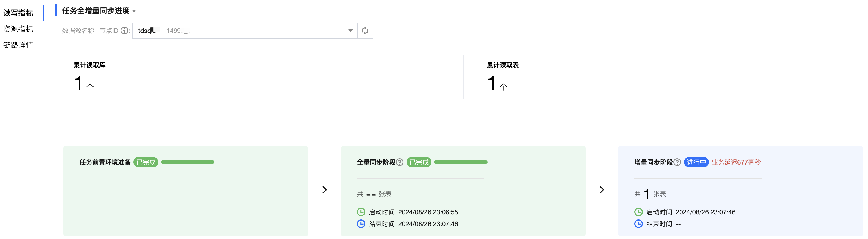Click green clock icon for incremental-sync start time
868x239 pixels.
point(638,212)
